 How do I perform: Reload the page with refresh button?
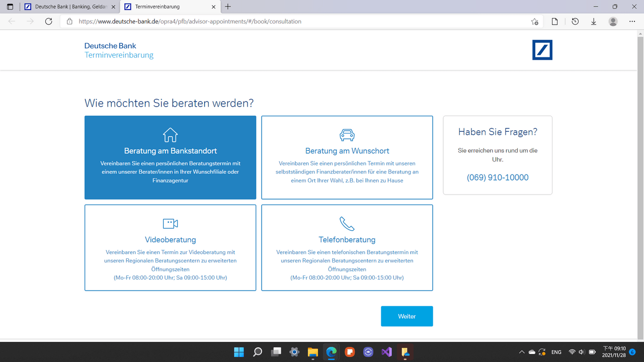tap(49, 22)
